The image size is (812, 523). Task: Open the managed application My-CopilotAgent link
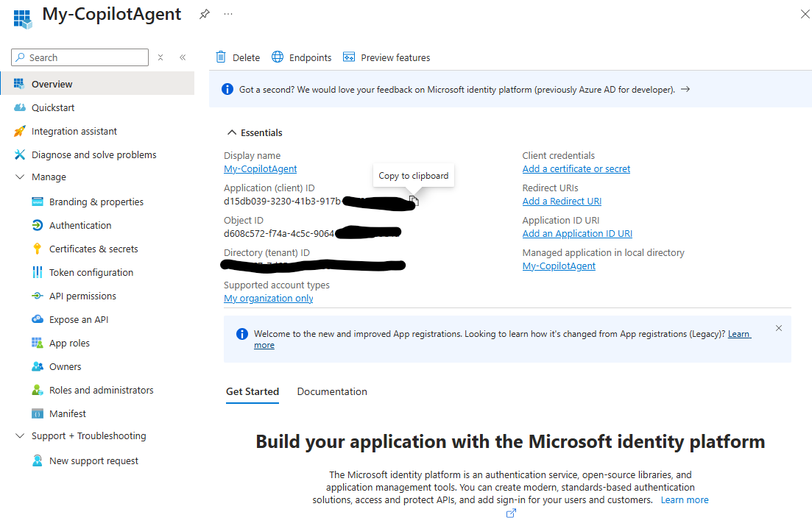coord(559,266)
